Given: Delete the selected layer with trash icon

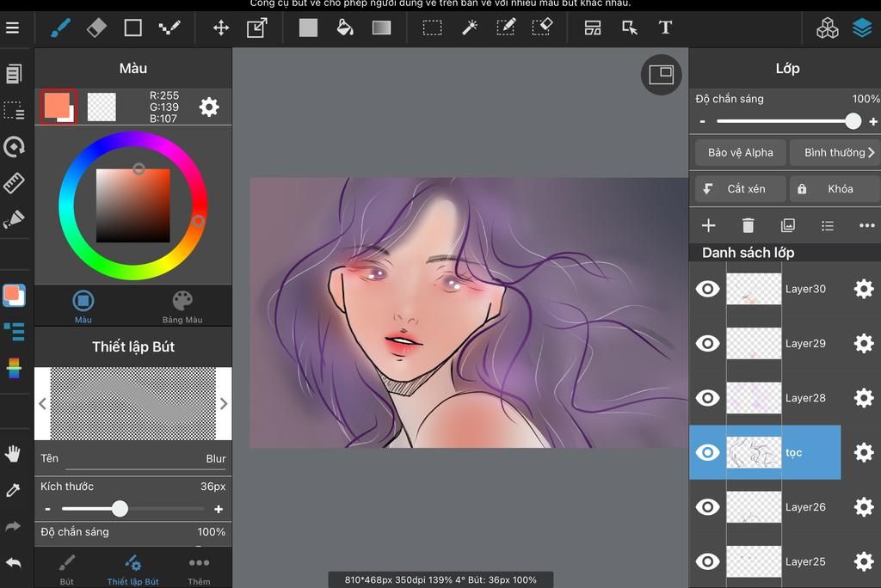Looking at the screenshot, I should pos(748,225).
